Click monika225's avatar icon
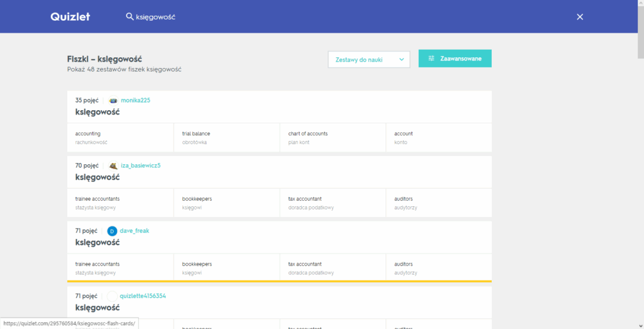The image size is (644, 329). point(113,101)
